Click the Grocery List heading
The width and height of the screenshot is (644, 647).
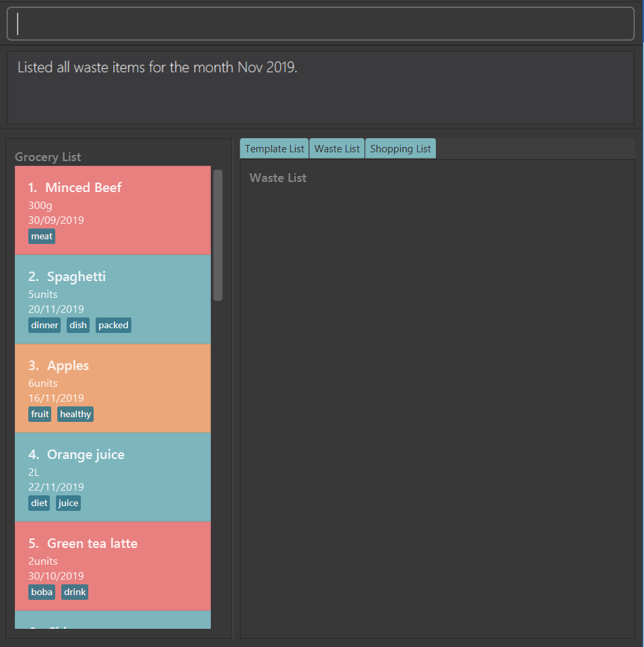48,157
